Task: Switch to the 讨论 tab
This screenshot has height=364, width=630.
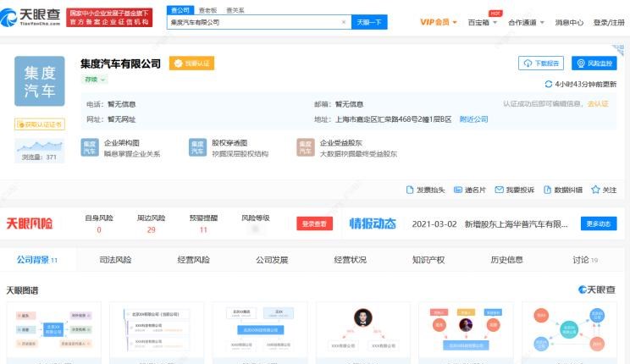Action: pyautogui.click(x=585, y=260)
